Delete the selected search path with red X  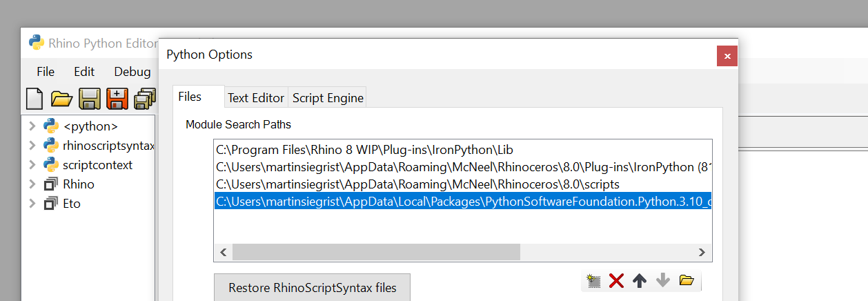point(616,280)
